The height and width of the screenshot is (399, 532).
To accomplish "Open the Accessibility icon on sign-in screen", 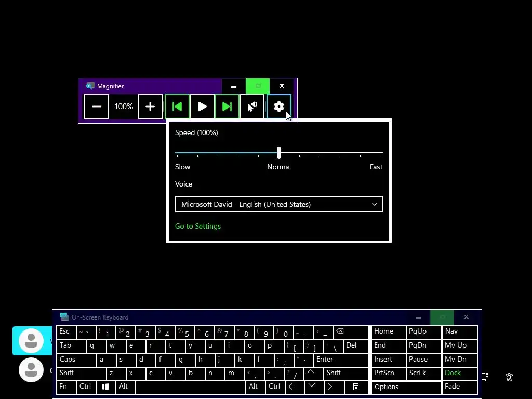I will pos(509,377).
